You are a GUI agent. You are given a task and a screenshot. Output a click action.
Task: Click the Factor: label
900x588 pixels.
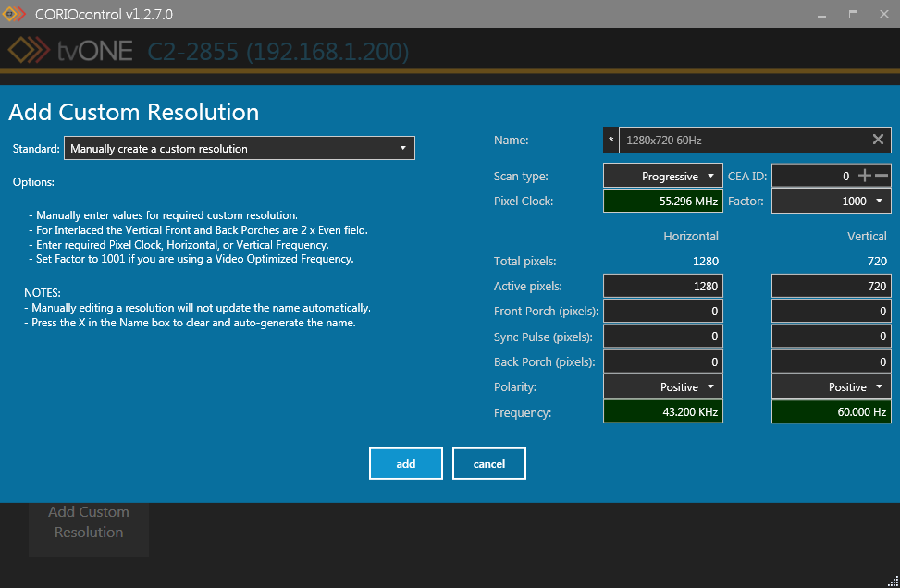pos(746,202)
